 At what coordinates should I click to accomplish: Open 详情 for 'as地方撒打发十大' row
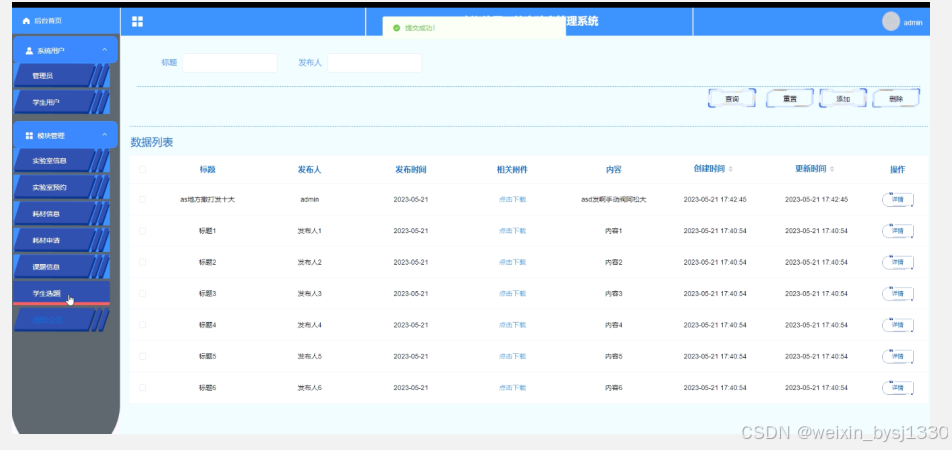point(898,200)
